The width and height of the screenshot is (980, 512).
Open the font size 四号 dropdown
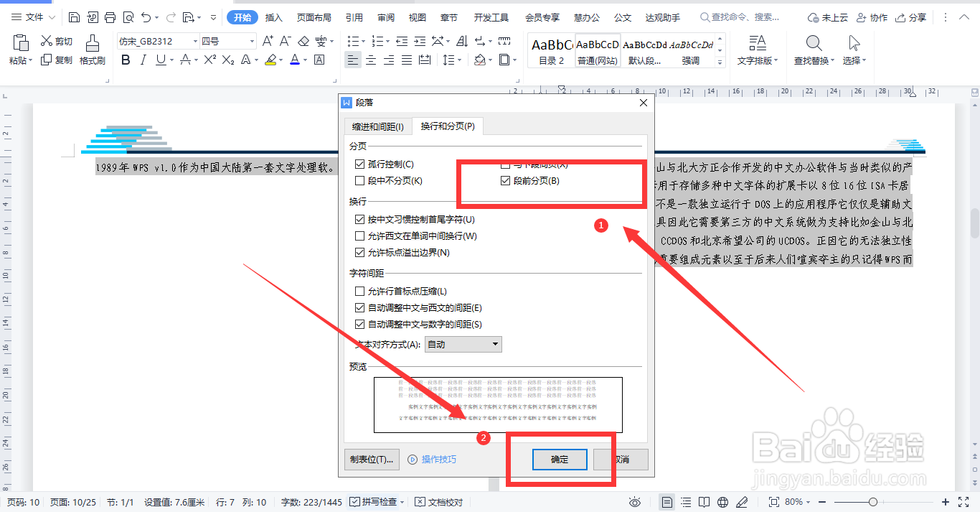[x=252, y=42]
